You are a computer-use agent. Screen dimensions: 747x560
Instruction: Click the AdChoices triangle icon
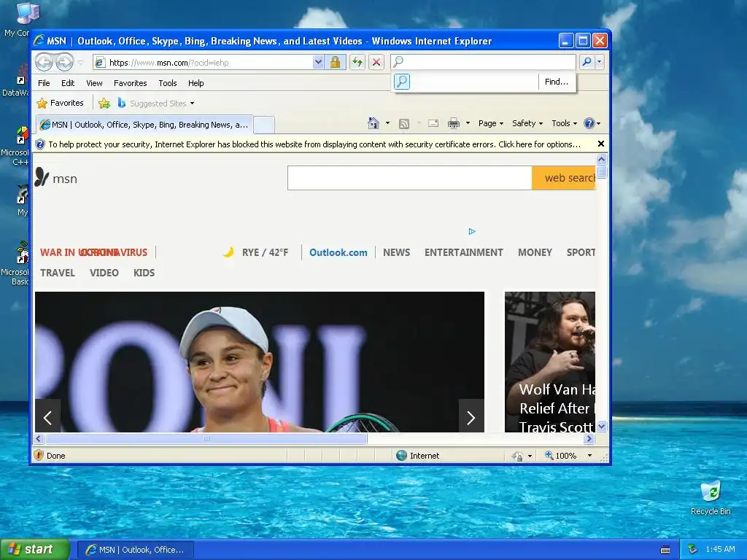[x=472, y=231]
